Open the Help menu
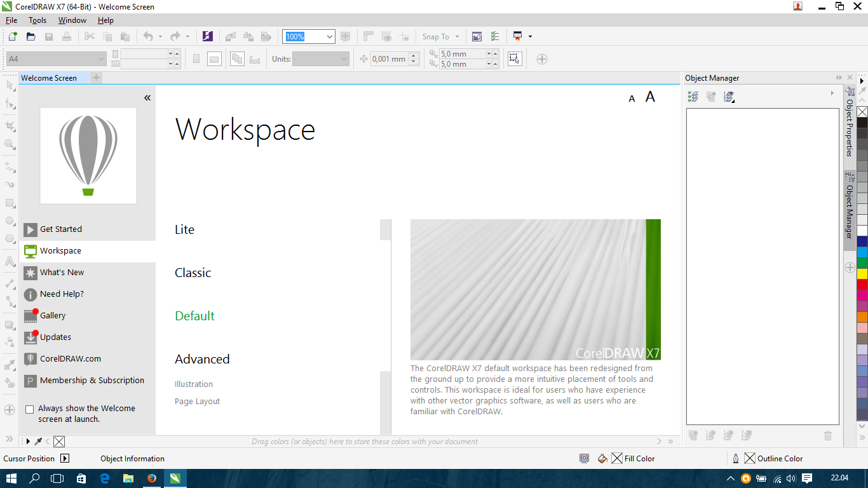Image resolution: width=868 pixels, height=488 pixels. coord(105,20)
